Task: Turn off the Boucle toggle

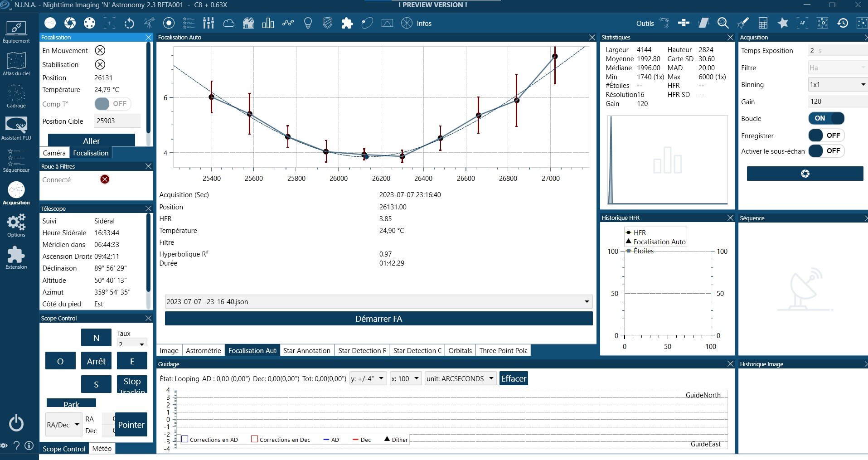Action: click(x=826, y=118)
